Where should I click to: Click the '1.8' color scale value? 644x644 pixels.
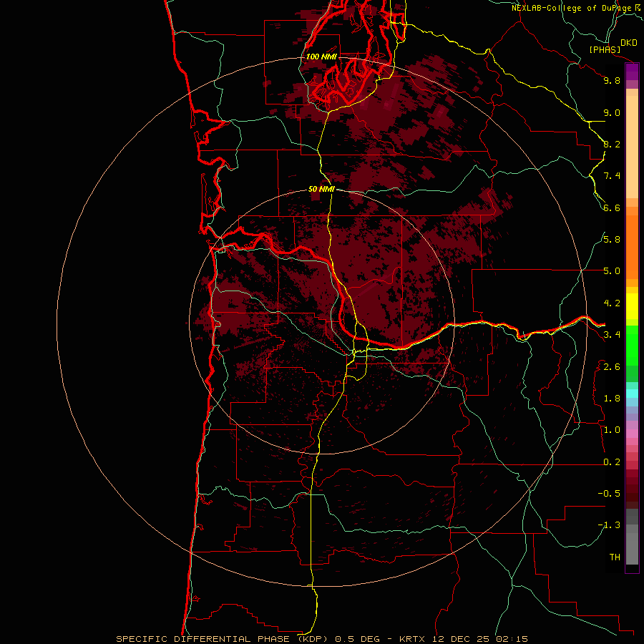tap(612, 399)
